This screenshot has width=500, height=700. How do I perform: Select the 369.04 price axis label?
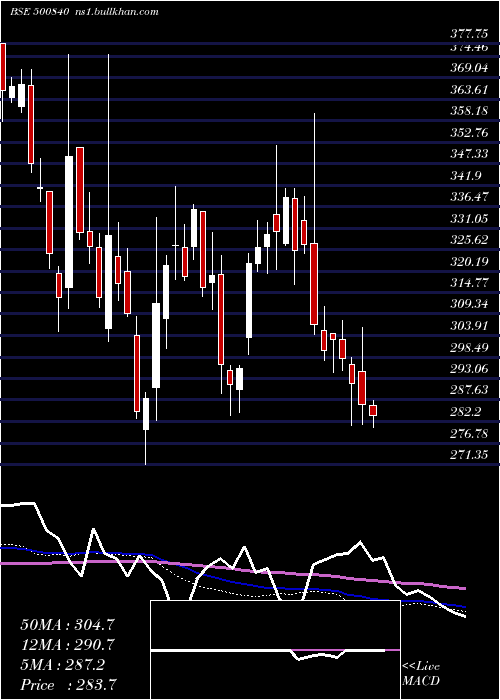click(468, 68)
